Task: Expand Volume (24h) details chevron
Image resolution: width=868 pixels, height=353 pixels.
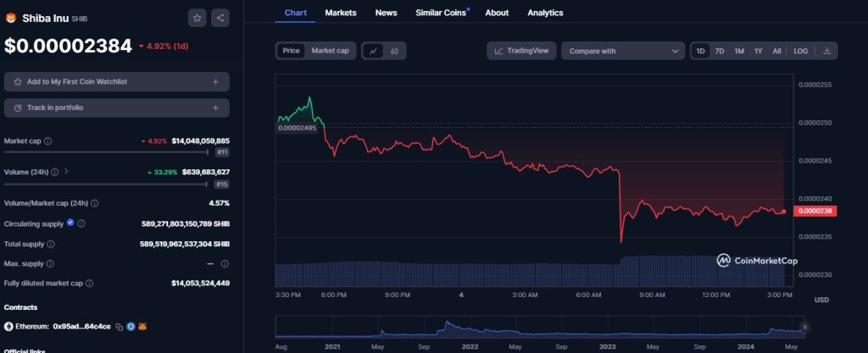Action: (66, 172)
